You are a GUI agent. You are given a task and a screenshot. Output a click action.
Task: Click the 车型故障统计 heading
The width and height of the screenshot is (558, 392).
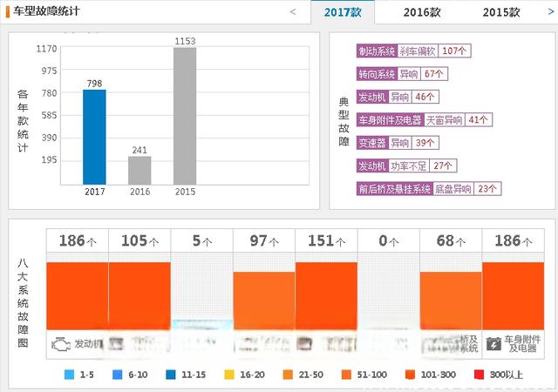(46, 11)
